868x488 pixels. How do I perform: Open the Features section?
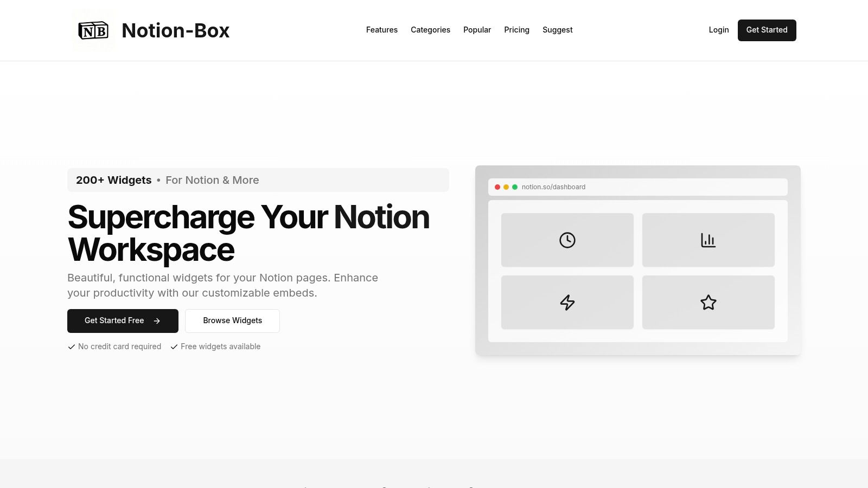click(x=381, y=30)
